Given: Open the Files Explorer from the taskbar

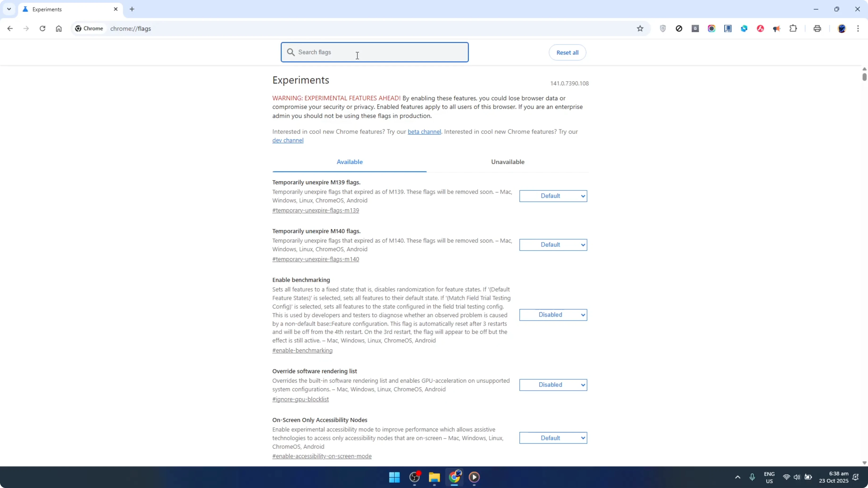Looking at the screenshot, I should pos(434,477).
